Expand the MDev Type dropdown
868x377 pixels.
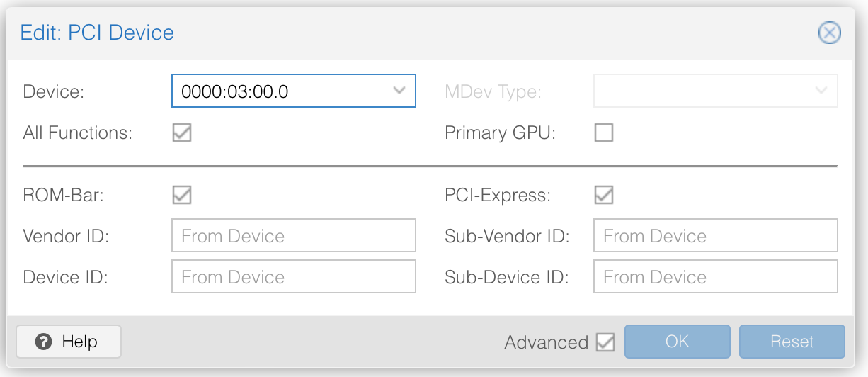point(821,91)
